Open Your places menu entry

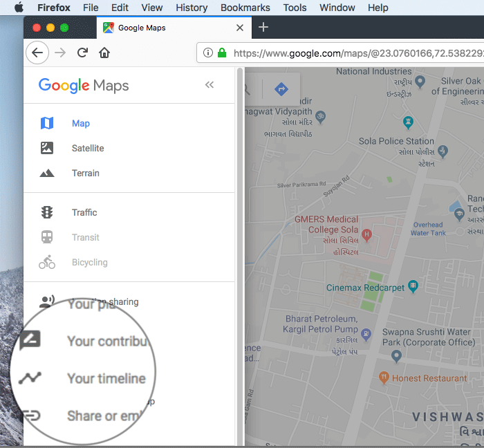[91, 304]
